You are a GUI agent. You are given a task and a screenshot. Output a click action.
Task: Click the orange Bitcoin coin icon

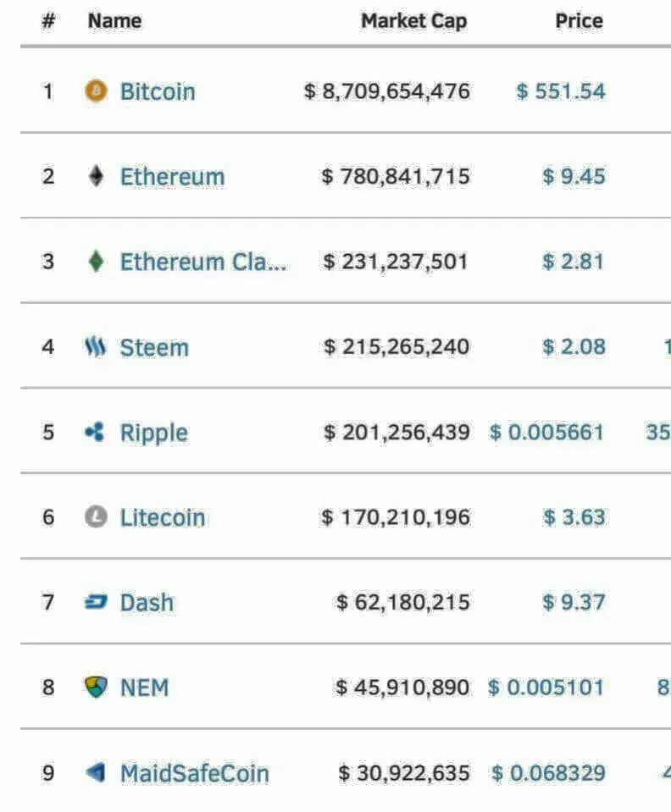(x=96, y=91)
